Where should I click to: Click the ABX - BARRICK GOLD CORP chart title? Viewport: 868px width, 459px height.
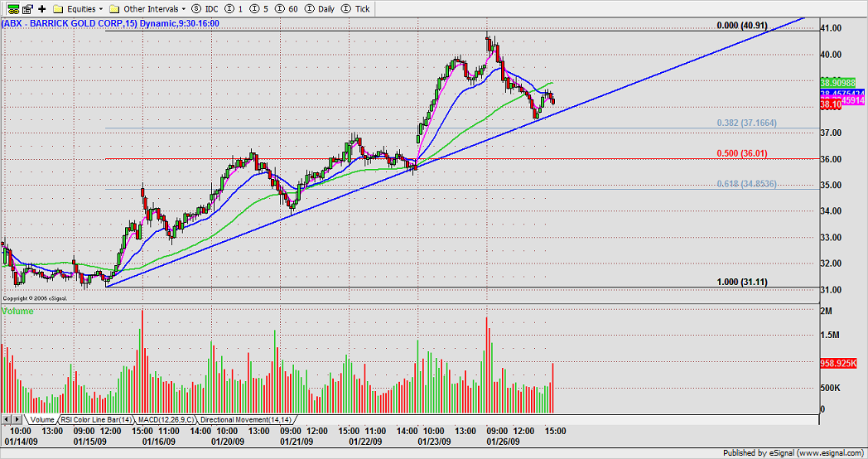coord(111,23)
